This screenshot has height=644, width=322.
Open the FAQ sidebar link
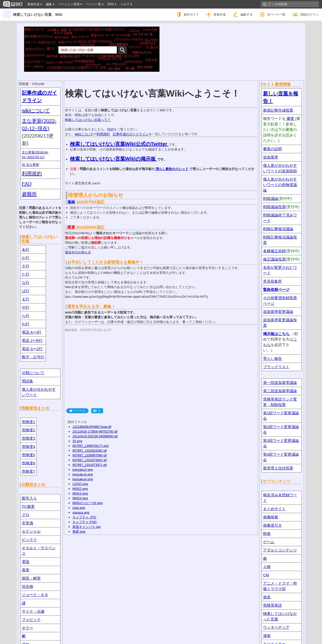(x=27, y=184)
